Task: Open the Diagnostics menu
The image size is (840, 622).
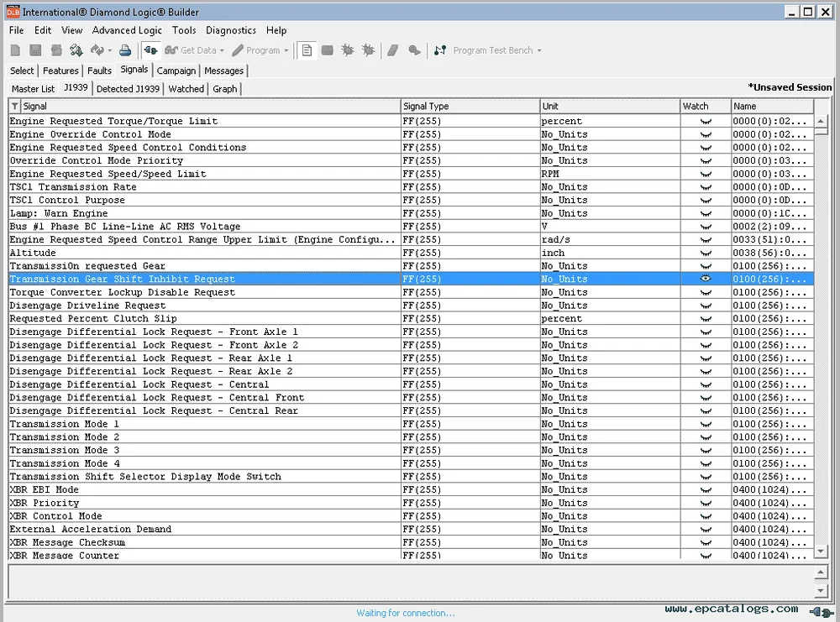Action: point(230,30)
